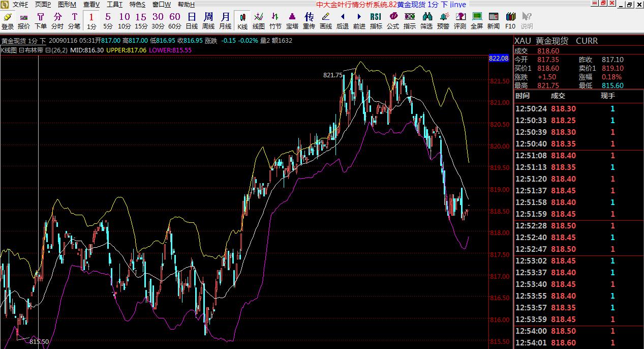Expand the 特色S menu
644x349 pixels.
pyautogui.click(x=137, y=5)
